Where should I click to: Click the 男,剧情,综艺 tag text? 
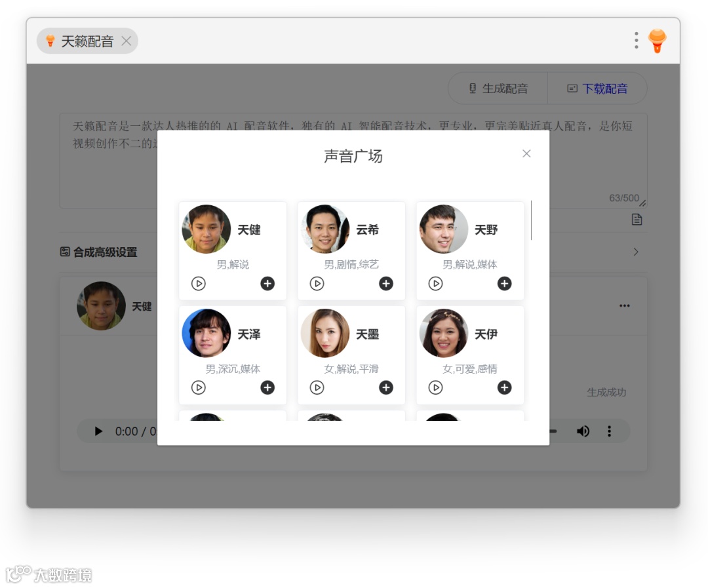point(351,264)
